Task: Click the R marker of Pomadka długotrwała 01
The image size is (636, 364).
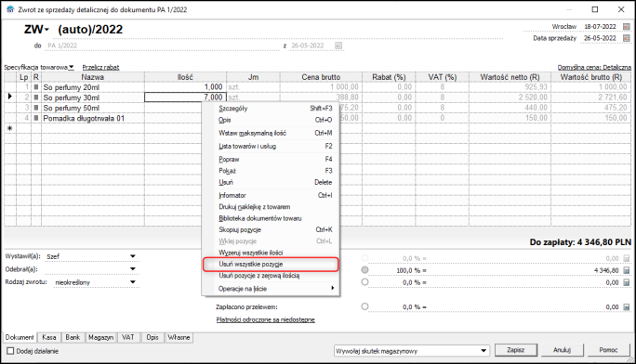Action: pos(36,118)
